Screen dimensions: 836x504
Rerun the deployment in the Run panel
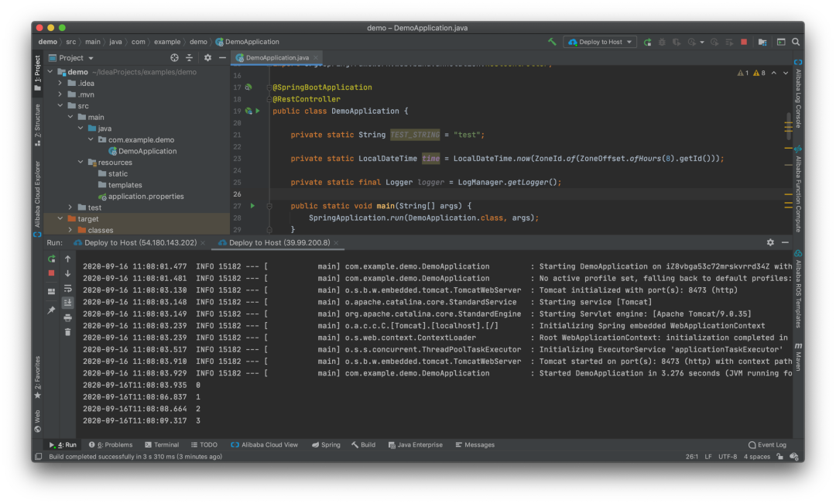pyautogui.click(x=51, y=259)
